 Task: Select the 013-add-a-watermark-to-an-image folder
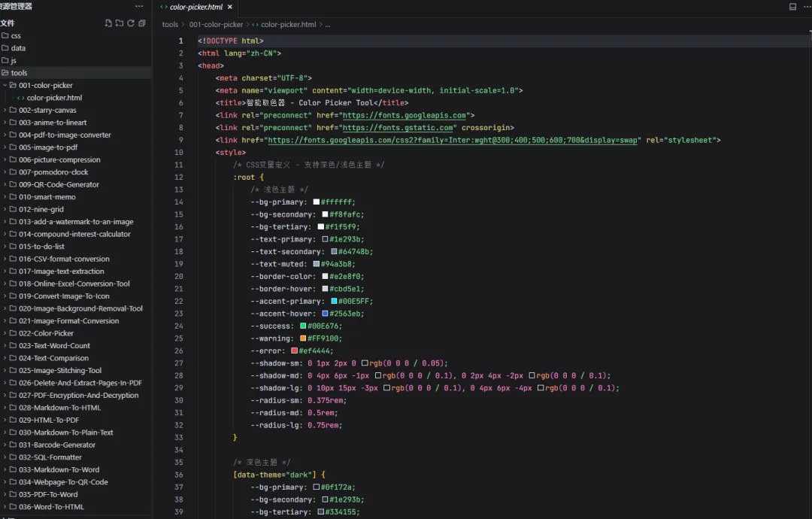point(76,222)
